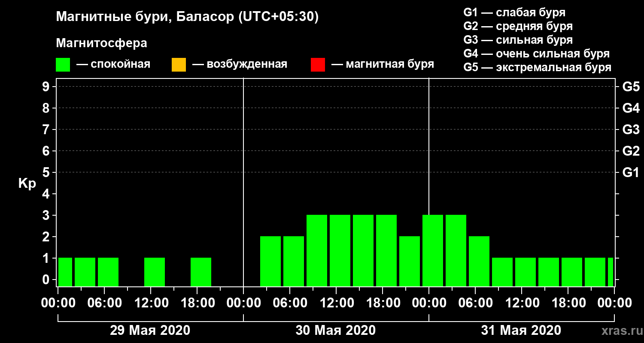Click the red 'магнитная буря' legend swatch
The width and height of the screenshot is (644, 343).
318,65
